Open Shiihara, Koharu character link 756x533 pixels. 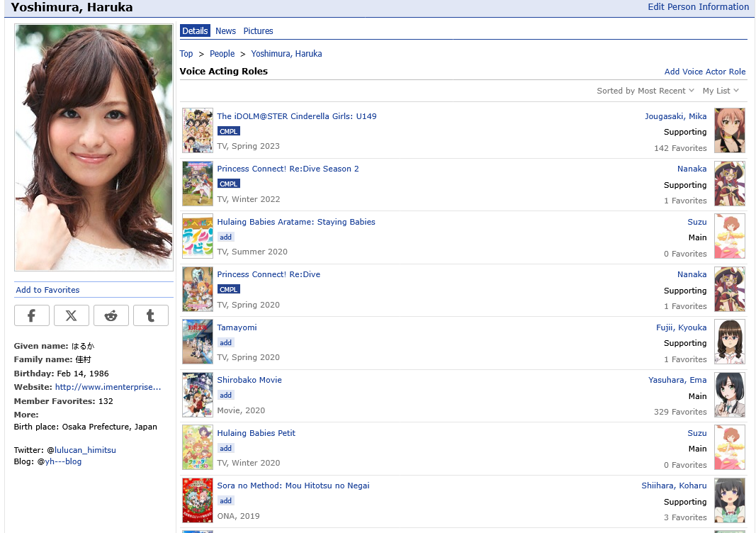click(674, 486)
